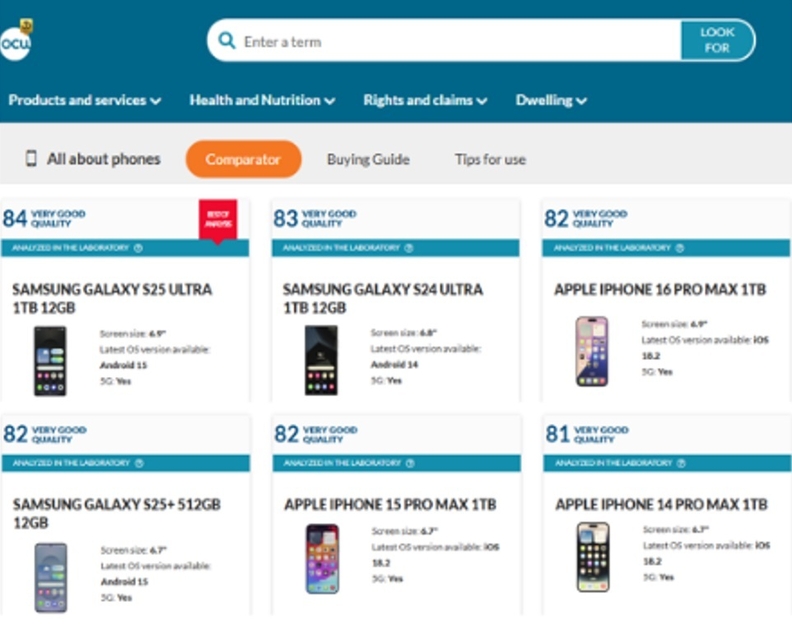Click the OCU logo icon
This screenshot has height=634, width=792.
[x=16, y=42]
